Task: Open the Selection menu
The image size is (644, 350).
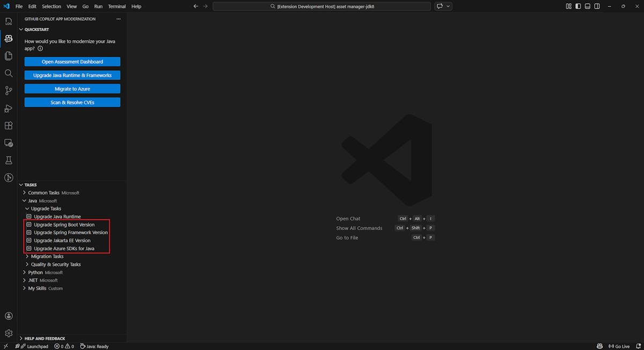Action: [x=52, y=6]
